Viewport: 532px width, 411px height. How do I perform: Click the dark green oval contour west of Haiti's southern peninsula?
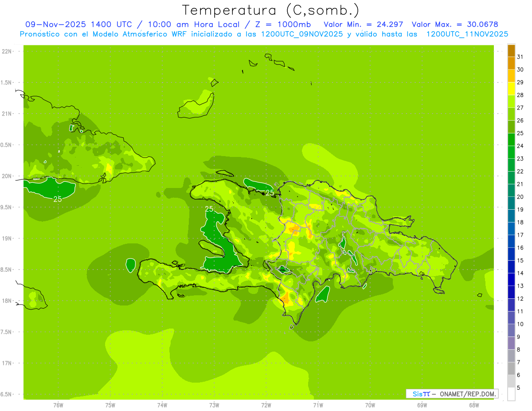pyautogui.click(x=130, y=265)
